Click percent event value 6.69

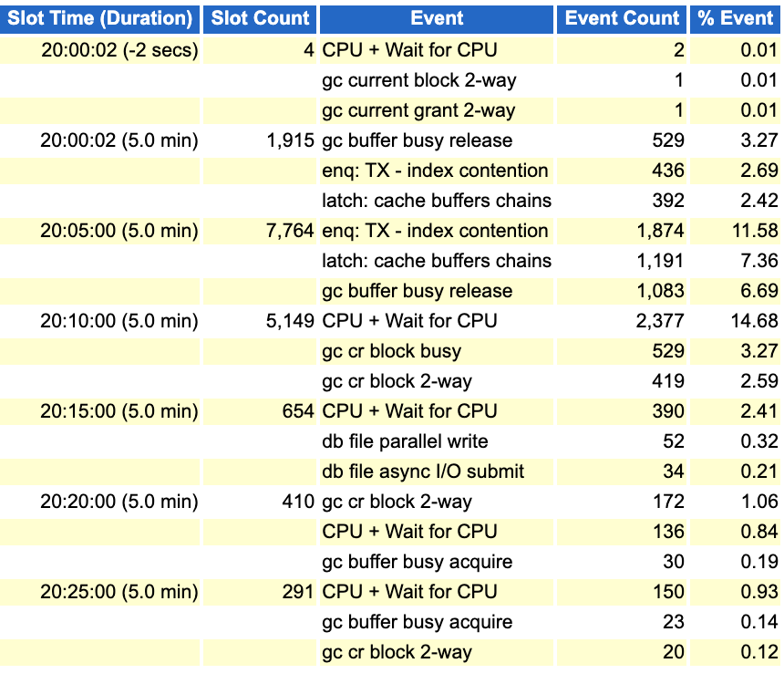(759, 291)
